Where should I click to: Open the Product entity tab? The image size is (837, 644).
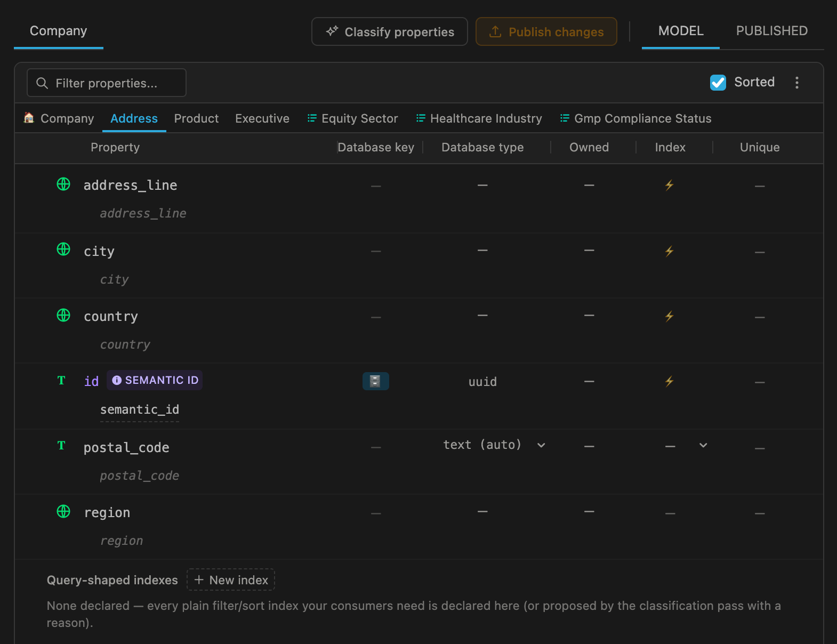click(196, 118)
